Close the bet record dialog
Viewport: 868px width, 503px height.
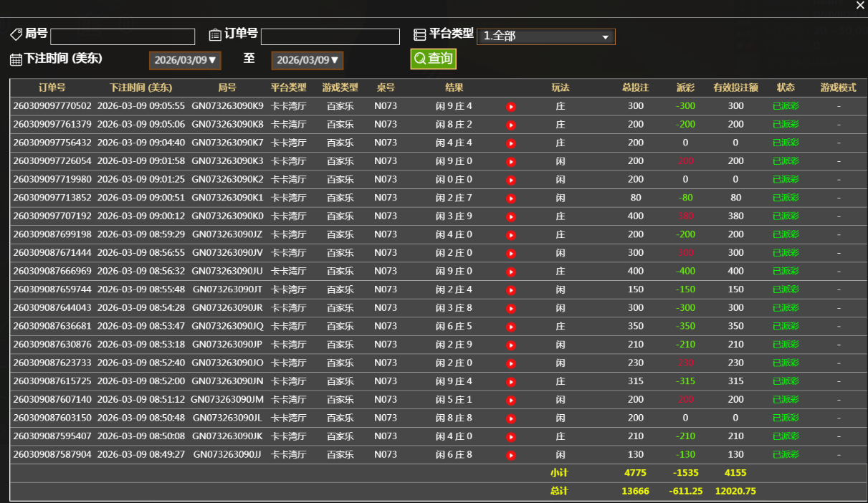860,6
